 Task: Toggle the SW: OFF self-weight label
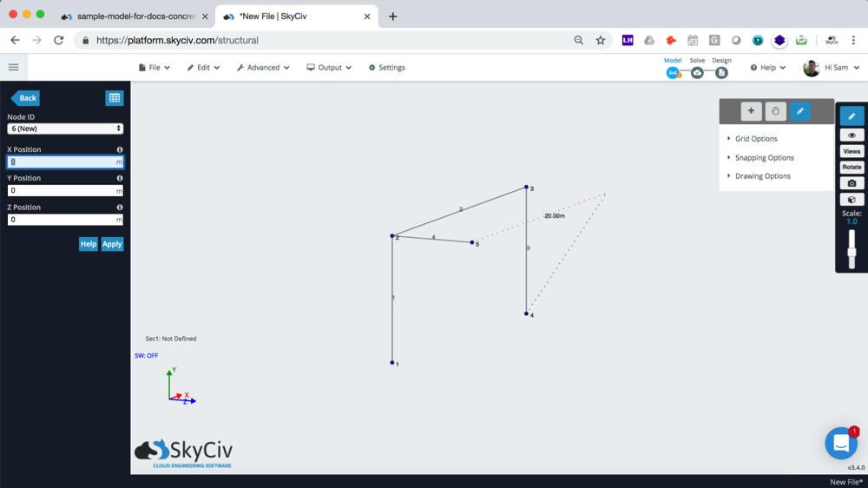(146, 356)
